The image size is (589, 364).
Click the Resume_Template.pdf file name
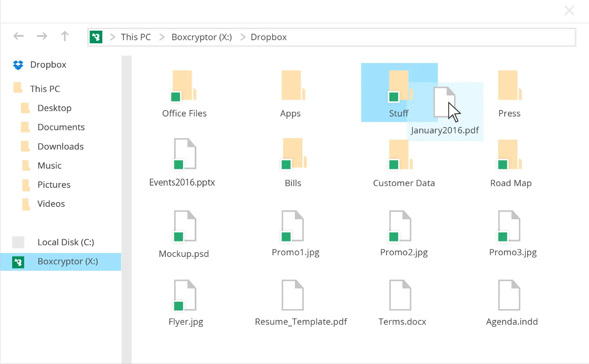[x=301, y=322]
